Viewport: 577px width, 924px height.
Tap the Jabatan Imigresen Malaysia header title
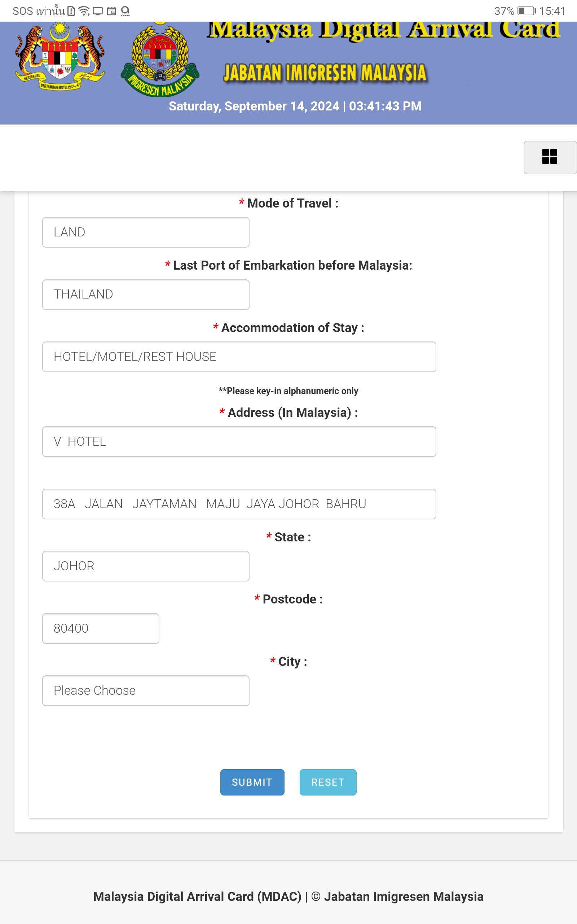325,73
